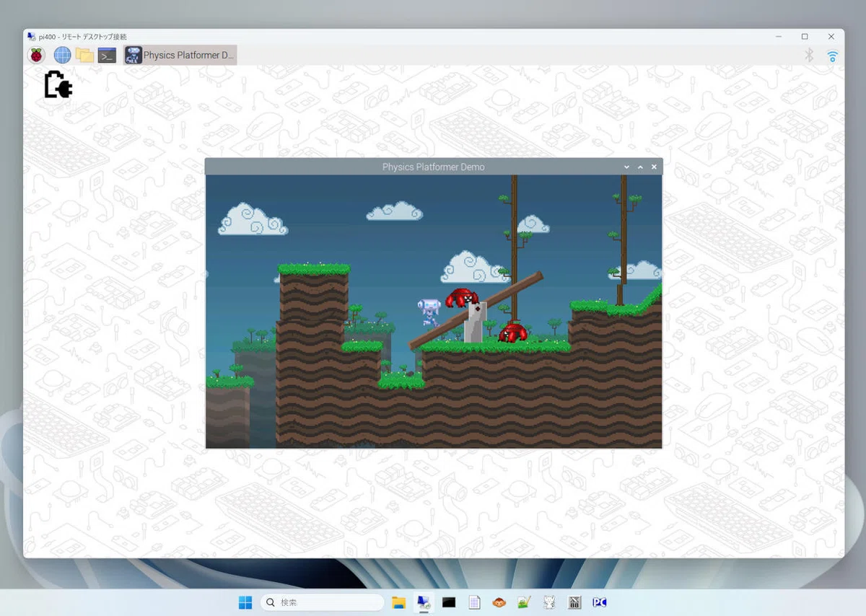
Task: Open the notepad document taskbar icon
Action: pyautogui.click(x=474, y=602)
